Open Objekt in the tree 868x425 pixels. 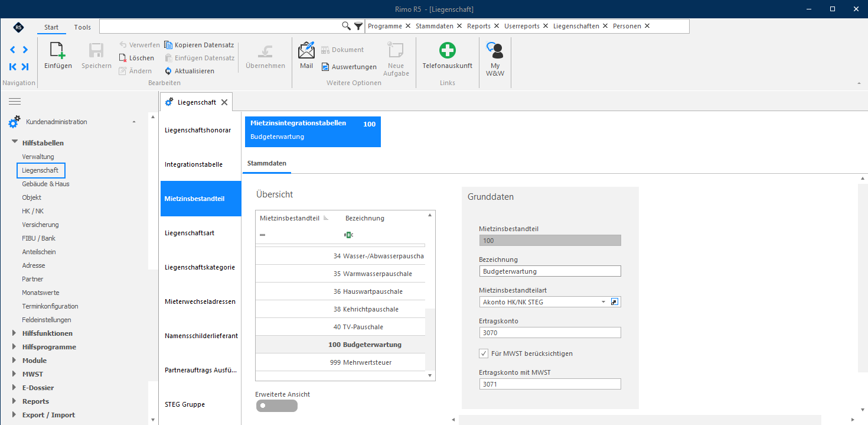tap(32, 197)
